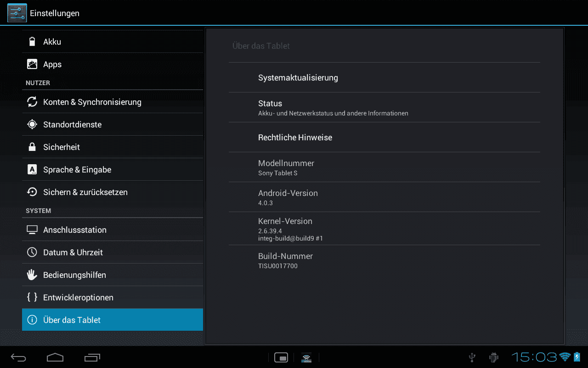Open the Apps settings
This screenshot has height=368, width=588.
click(113, 64)
